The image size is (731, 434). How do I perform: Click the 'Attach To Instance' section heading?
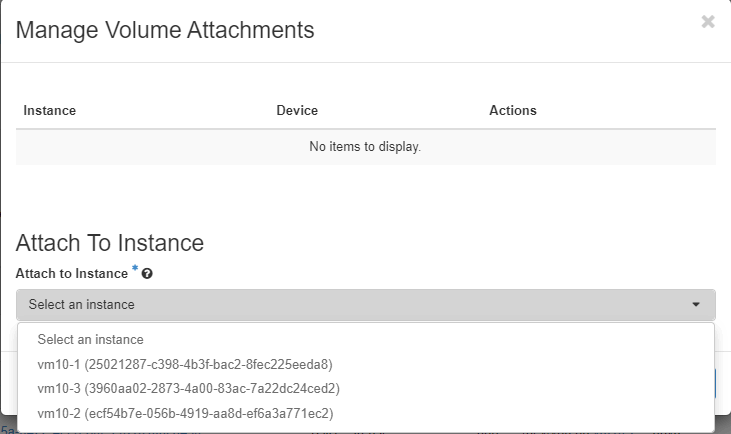pos(110,243)
